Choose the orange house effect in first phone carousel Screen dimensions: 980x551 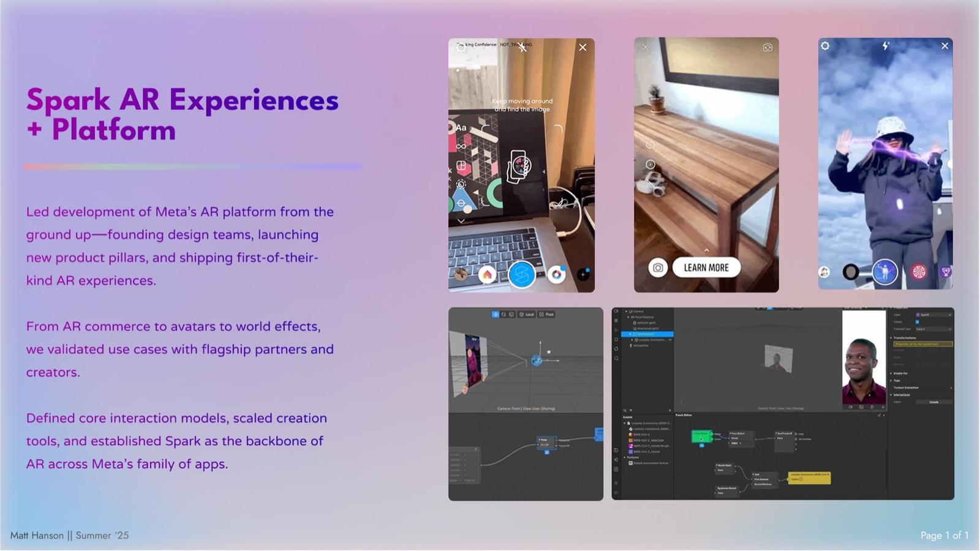[487, 274]
